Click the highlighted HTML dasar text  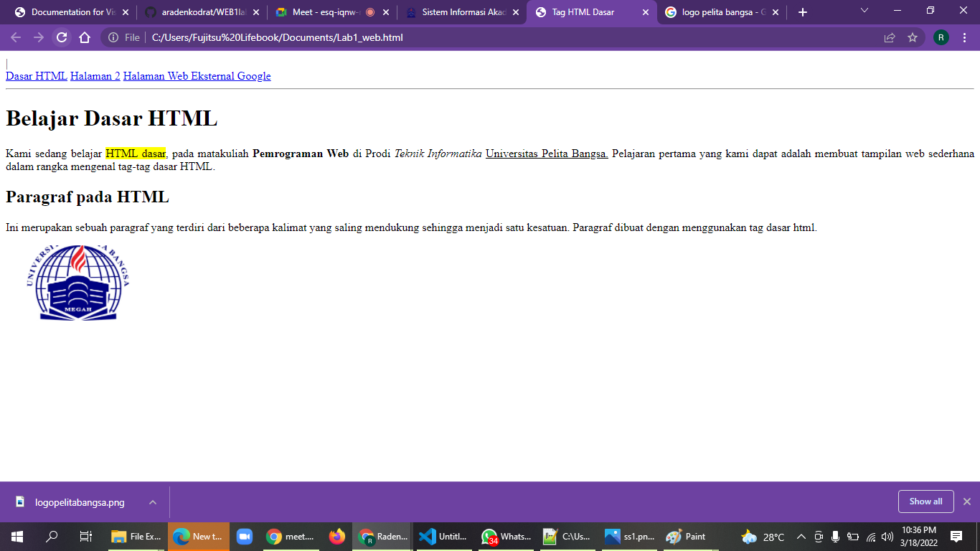(136, 153)
